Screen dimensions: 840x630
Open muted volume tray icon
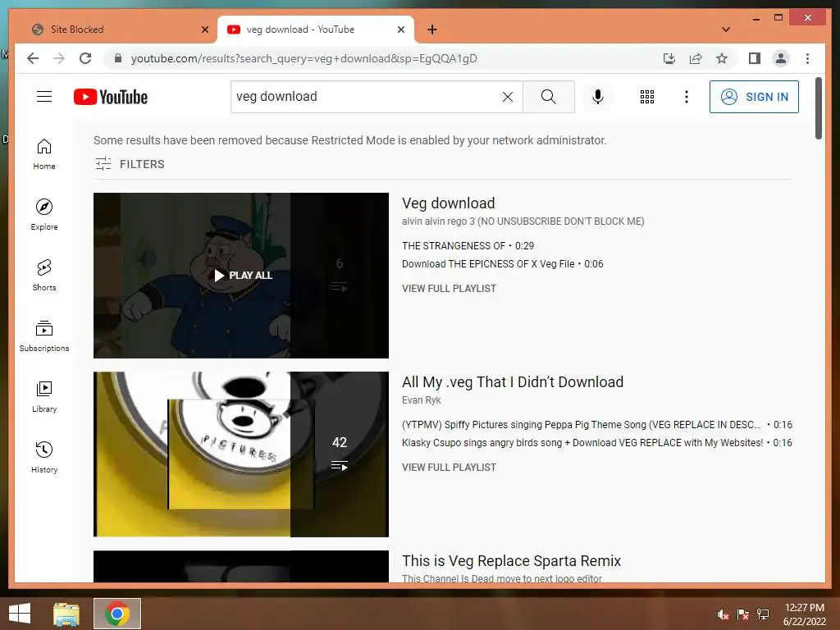point(723,614)
